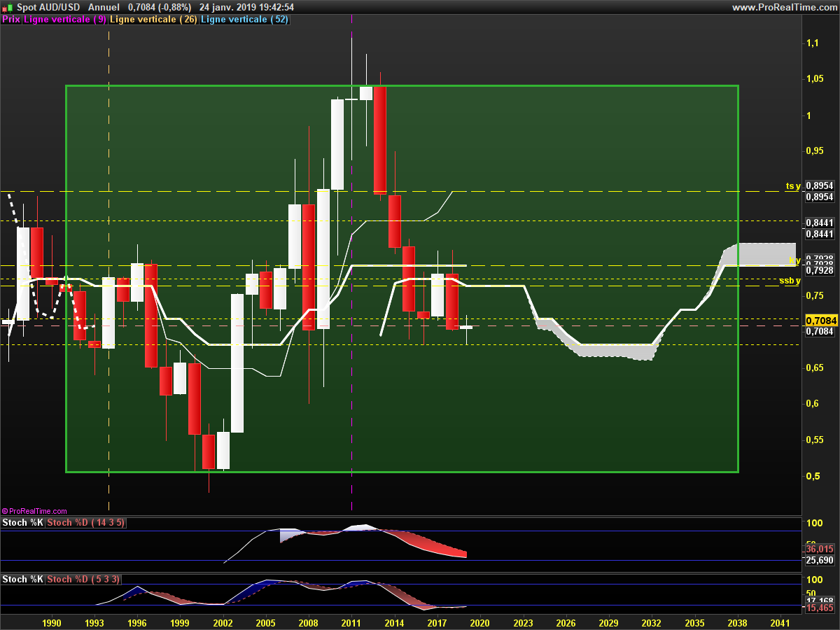The image size is (840, 630).
Task: Click the 0,75 price axis label
Action: tap(814, 295)
